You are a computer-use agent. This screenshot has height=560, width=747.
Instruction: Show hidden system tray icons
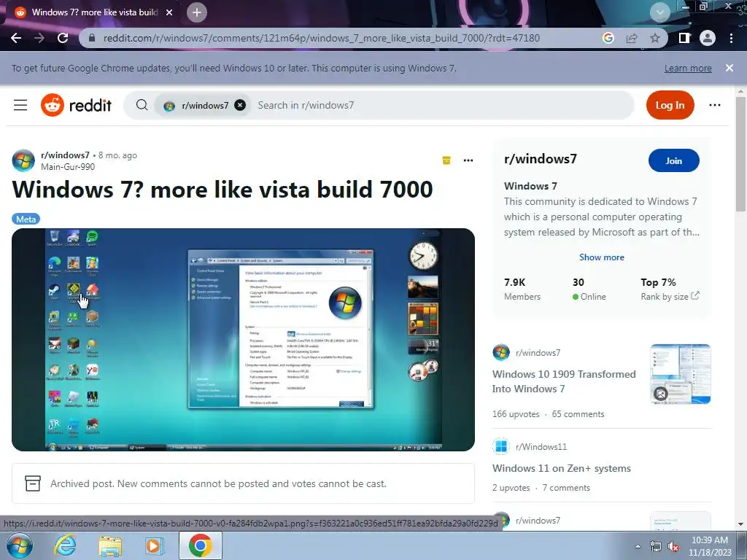click(x=638, y=546)
